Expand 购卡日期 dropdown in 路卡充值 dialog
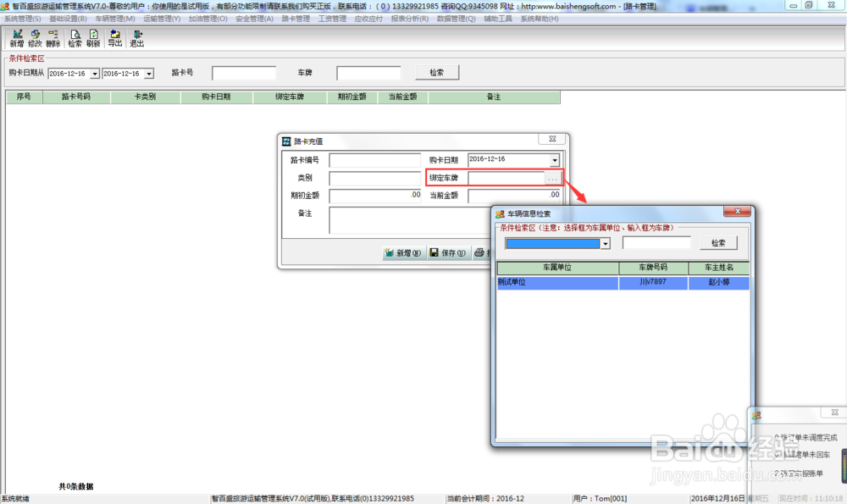Viewport: 847px width, 504px height. tap(555, 160)
